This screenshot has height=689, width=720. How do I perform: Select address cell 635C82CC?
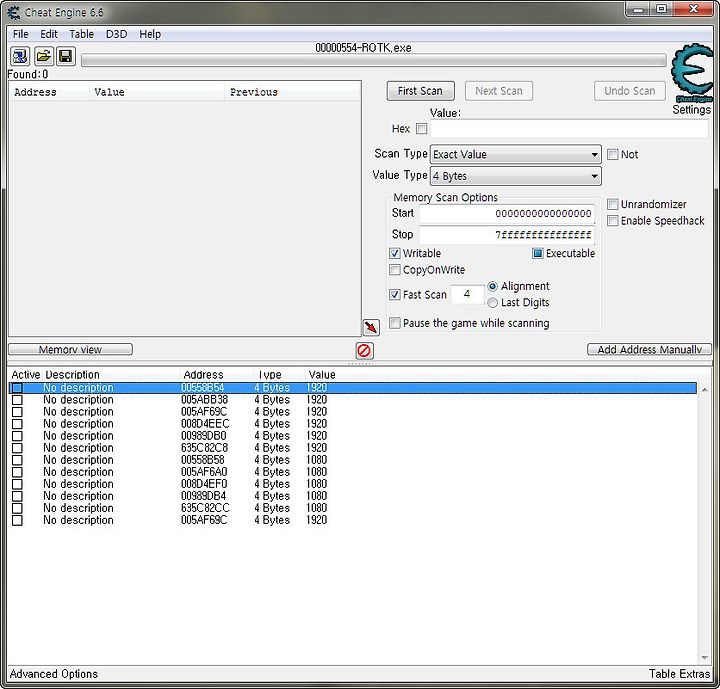(x=205, y=508)
